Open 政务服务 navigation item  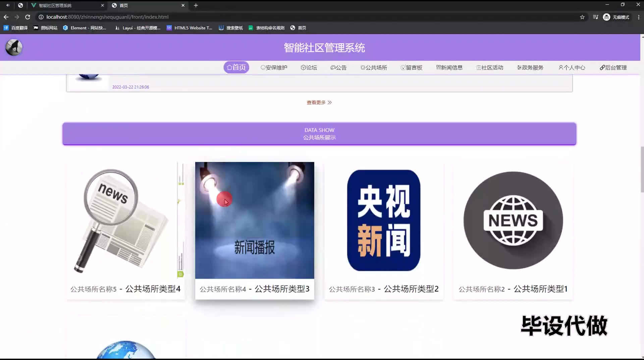(530, 67)
